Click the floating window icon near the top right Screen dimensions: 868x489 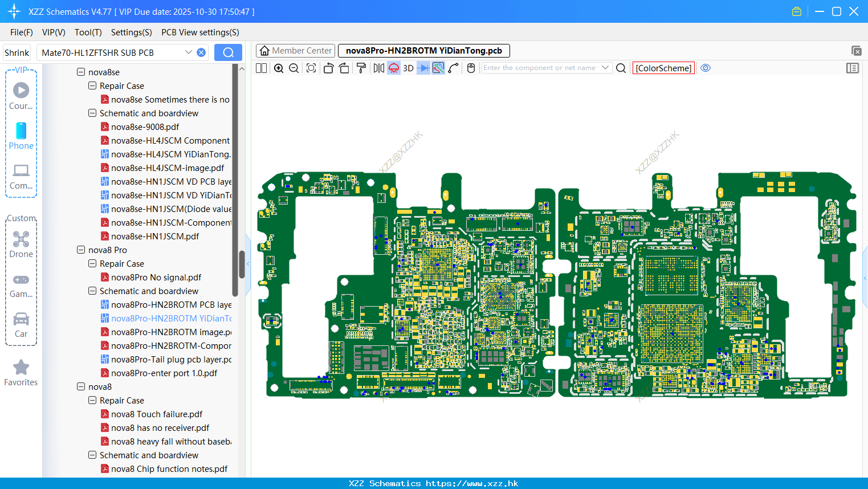(856, 51)
